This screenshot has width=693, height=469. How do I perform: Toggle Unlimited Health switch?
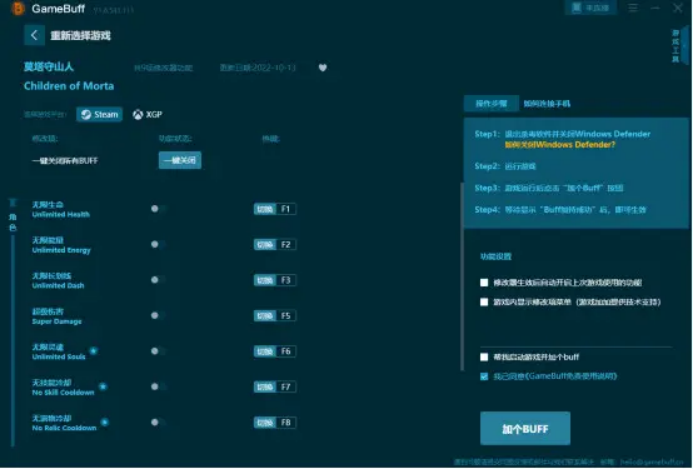coord(158,209)
